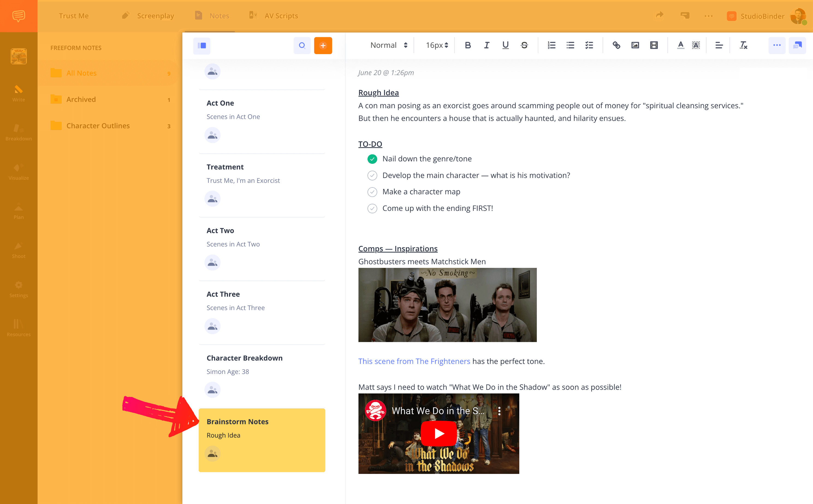813x504 pixels.
Task: Click the share arrow icon in header
Action: point(659,16)
